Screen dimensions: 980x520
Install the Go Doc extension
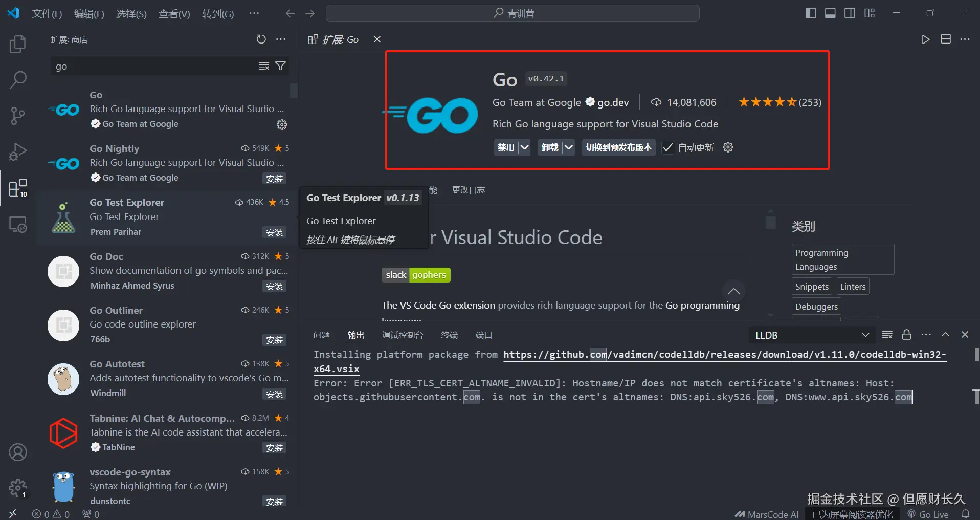click(274, 286)
